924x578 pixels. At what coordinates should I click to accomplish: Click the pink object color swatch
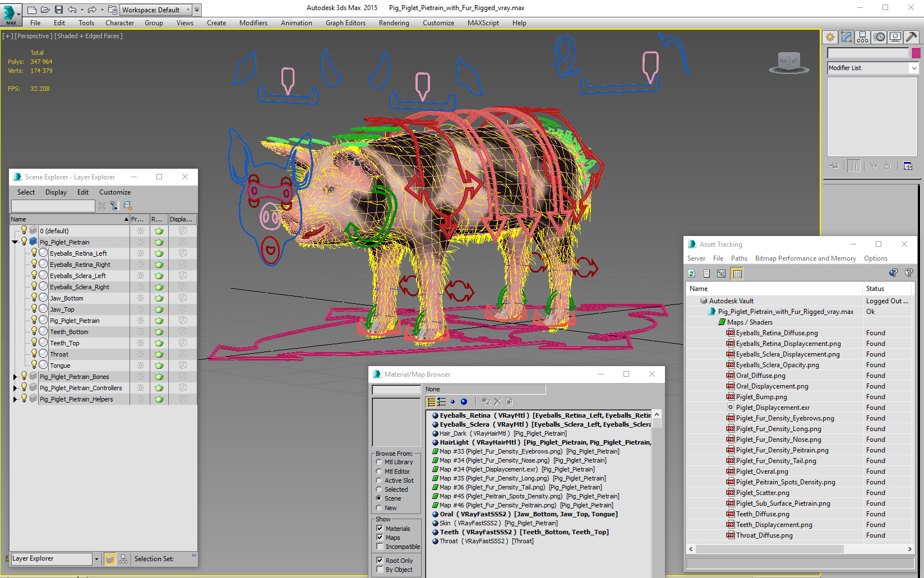[x=916, y=53]
